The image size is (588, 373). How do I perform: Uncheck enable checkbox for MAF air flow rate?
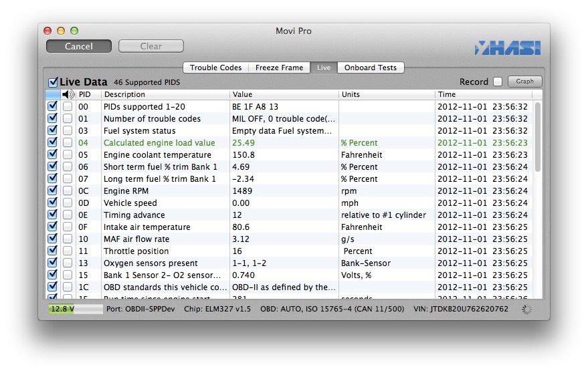click(x=52, y=239)
